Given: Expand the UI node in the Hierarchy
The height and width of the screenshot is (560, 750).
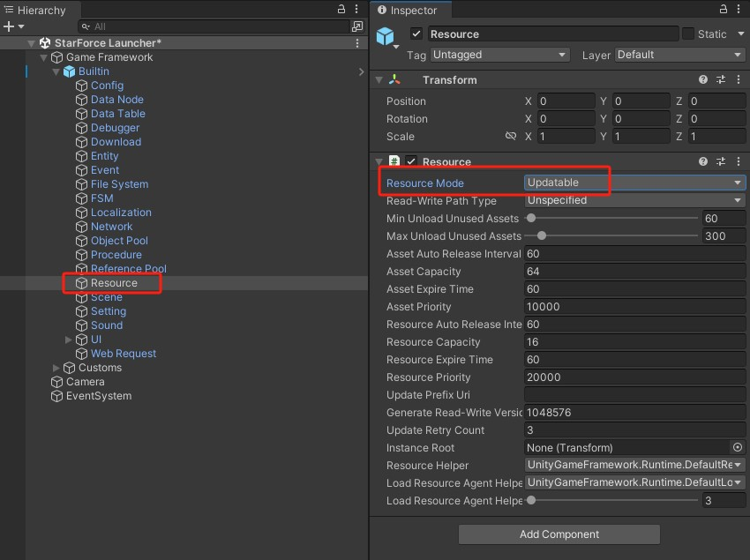Looking at the screenshot, I should point(68,339).
